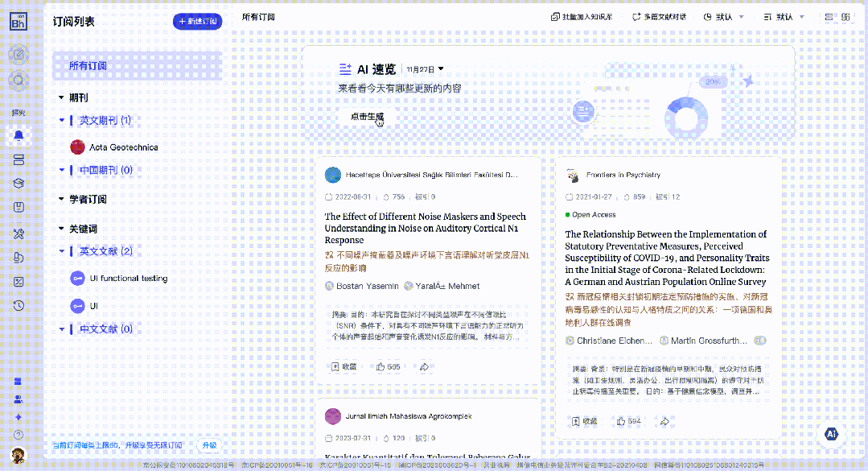Switch to list layout view
Image resolution: width=868 pixels, height=471 pixels.
[x=829, y=17]
